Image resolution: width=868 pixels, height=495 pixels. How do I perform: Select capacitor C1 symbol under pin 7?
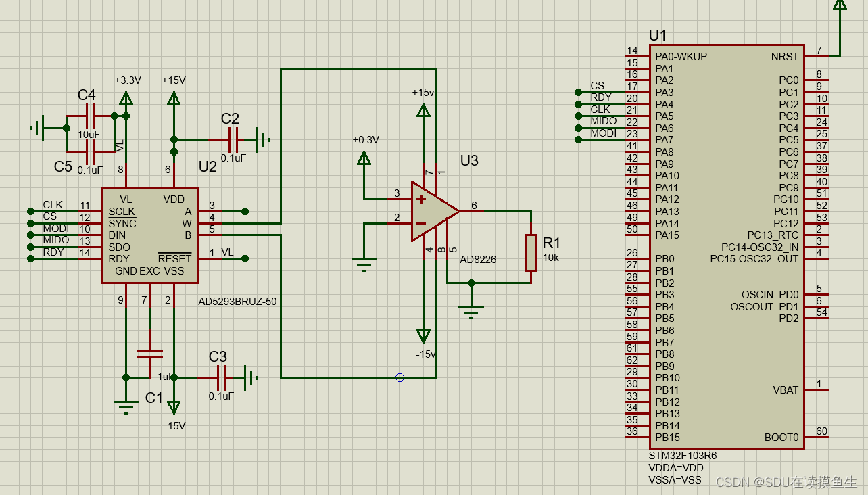149,353
